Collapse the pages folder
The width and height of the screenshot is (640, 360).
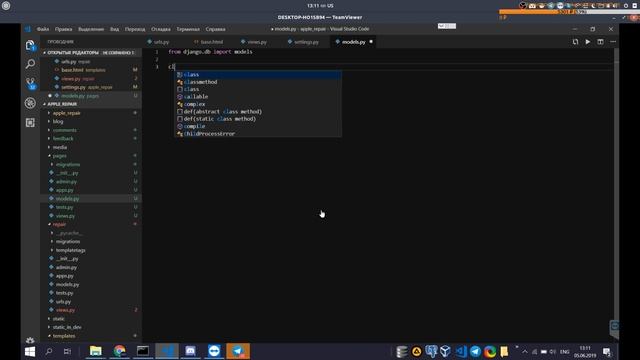(x=59, y=156)
